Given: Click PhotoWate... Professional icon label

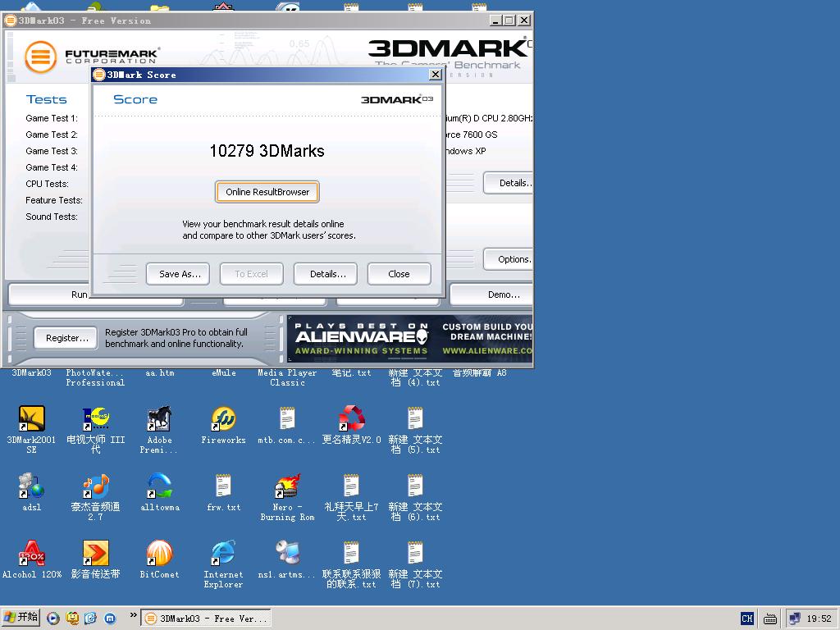Looking at the screenshot, I should [x=95, y=377].
